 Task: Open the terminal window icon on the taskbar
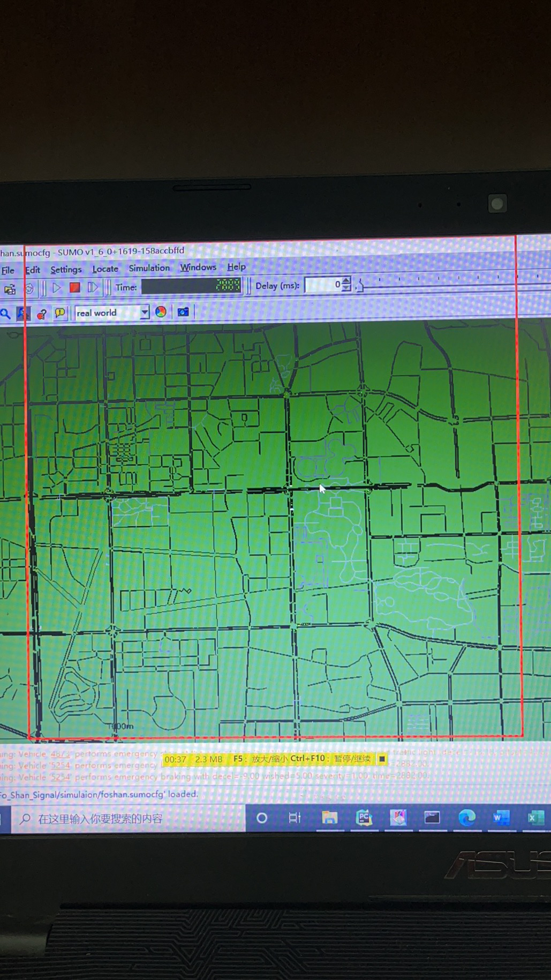tap(432, 817)
